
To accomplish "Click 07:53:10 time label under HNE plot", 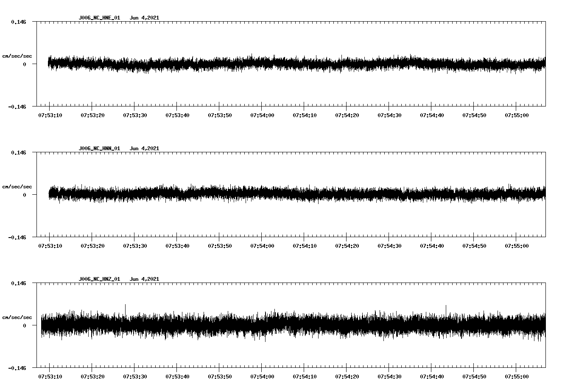I will (x=50, y=115).
